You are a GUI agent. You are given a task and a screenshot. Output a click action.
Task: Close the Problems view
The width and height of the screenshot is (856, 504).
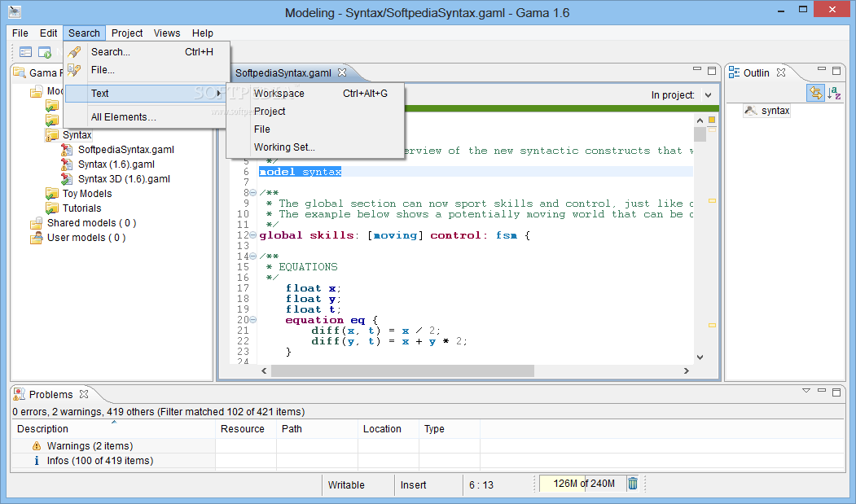point(84,394)
